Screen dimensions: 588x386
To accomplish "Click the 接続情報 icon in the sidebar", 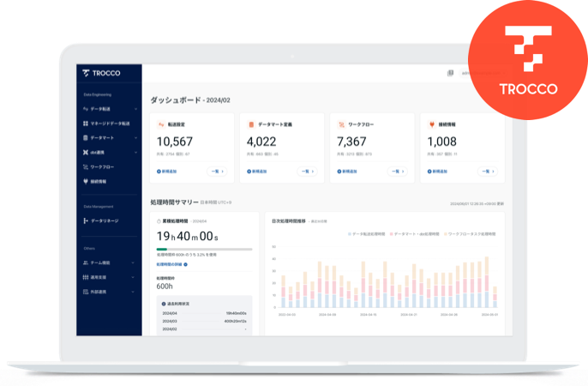I will click(x=85, y=181).
